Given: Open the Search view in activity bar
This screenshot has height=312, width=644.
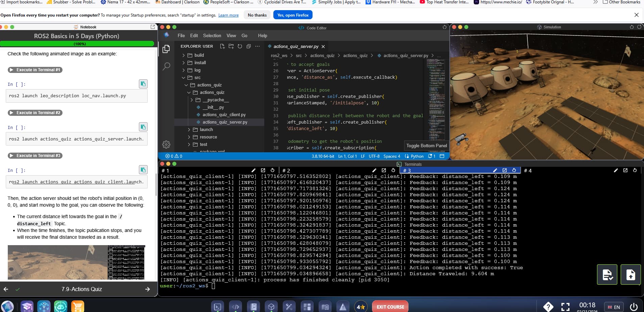Looking at the screenshot, I should tap(166, 66).
